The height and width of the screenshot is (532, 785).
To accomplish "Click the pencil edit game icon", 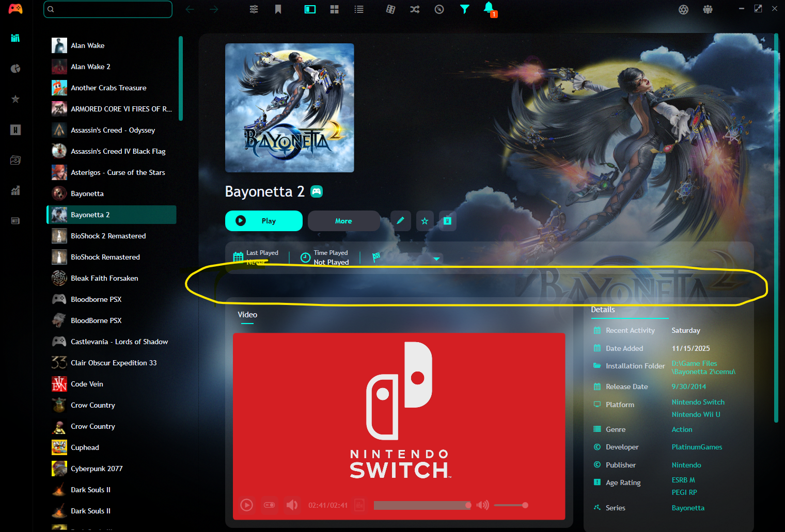I will pos(400,221).
